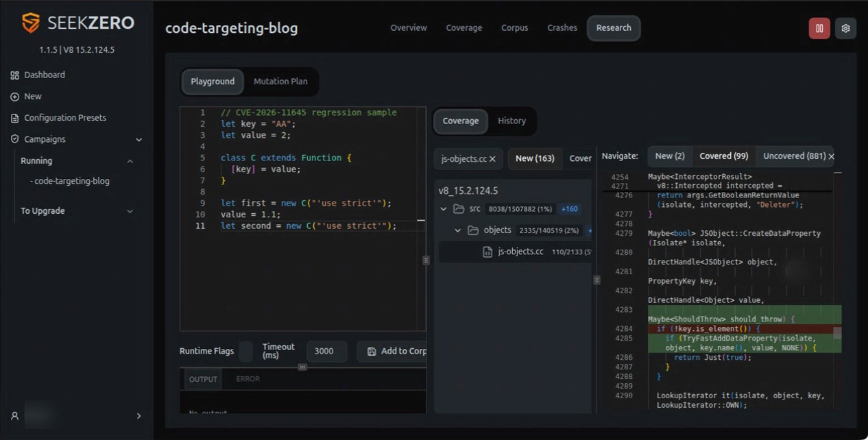Click the source viewer vertical scrollbar thumb
Screen dimensions: 868x440
point(837,333)
